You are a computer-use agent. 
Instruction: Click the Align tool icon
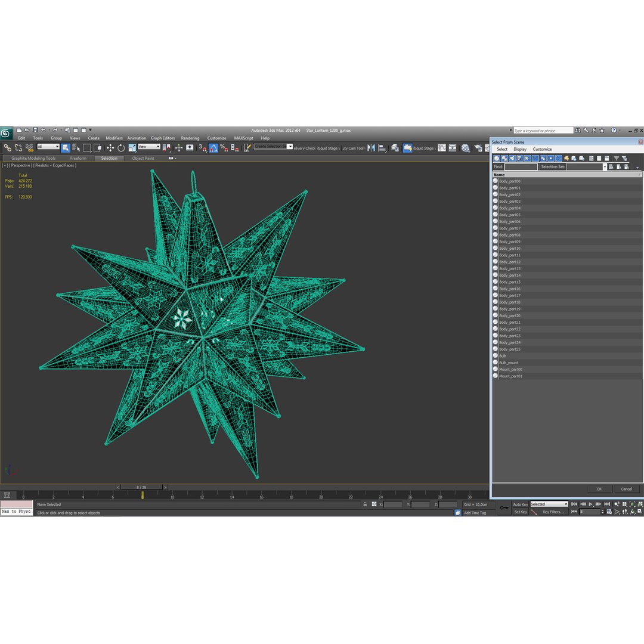click(x=382, y=148)
